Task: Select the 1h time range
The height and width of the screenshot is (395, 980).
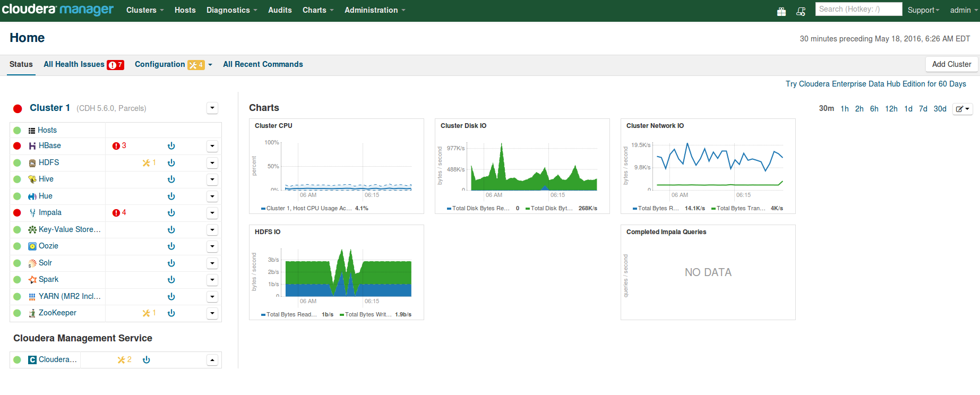Action: [x=844, y=109]
